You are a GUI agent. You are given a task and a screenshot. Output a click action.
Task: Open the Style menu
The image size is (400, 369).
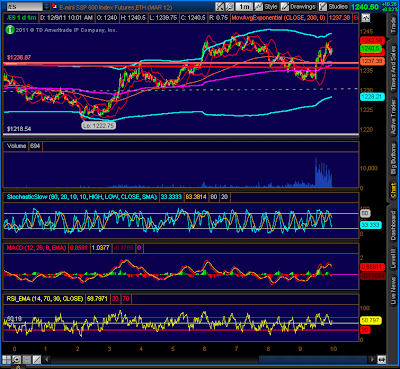(266, 7)
